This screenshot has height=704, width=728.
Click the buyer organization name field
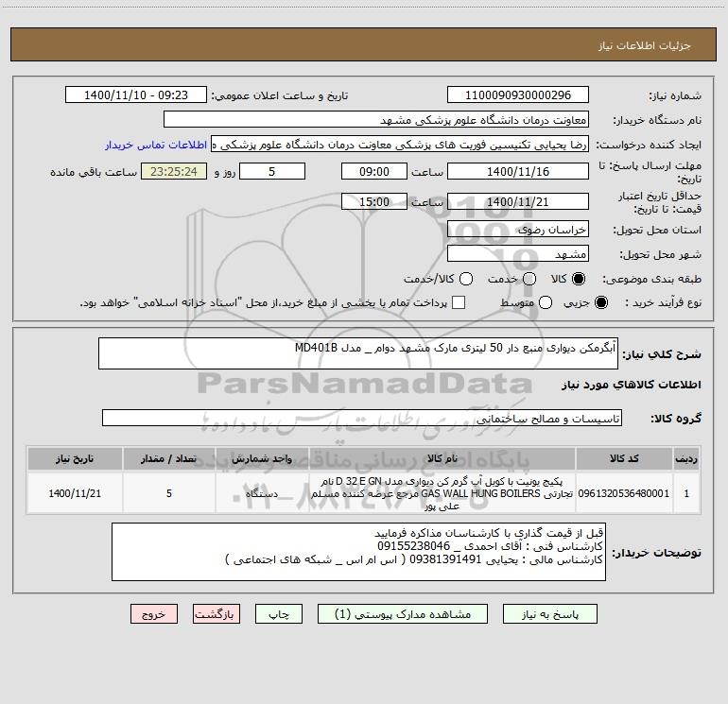376,120
